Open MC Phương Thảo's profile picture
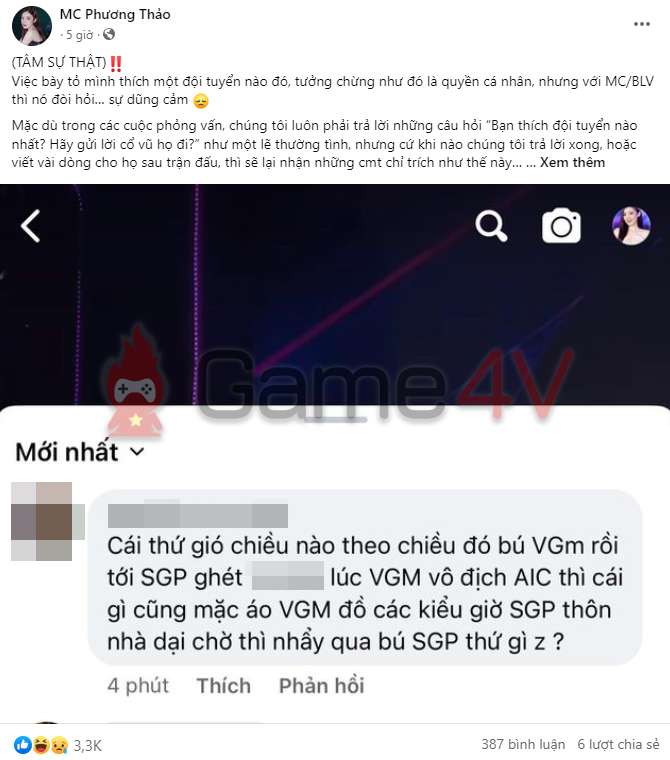Viewport: 670px width, 760px height. click(32, 26)
